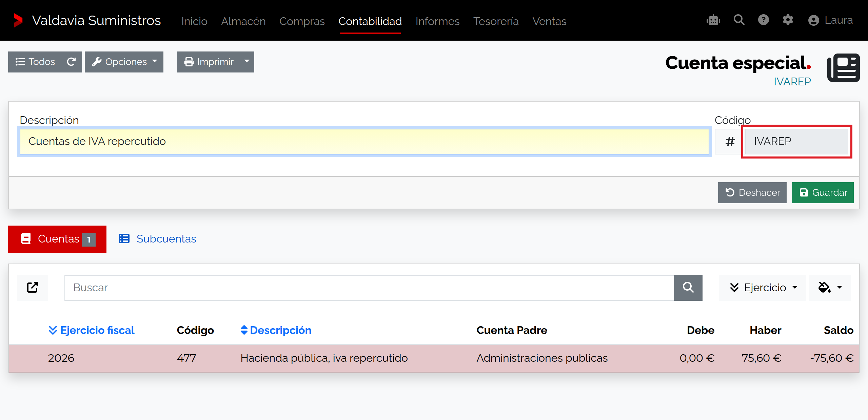
Task: Focus the Descripción text field
Action: (364, 142)
